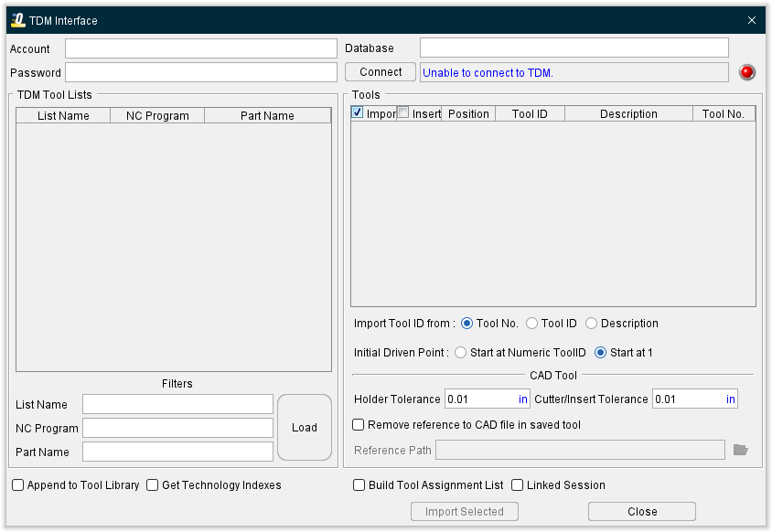Click the Tool No. column header

pyautogui.click(x=724, y=113)
